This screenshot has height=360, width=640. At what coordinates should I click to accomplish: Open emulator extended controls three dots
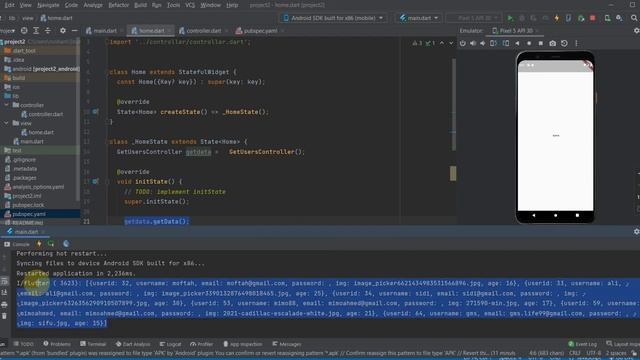(x=576, y=43)
